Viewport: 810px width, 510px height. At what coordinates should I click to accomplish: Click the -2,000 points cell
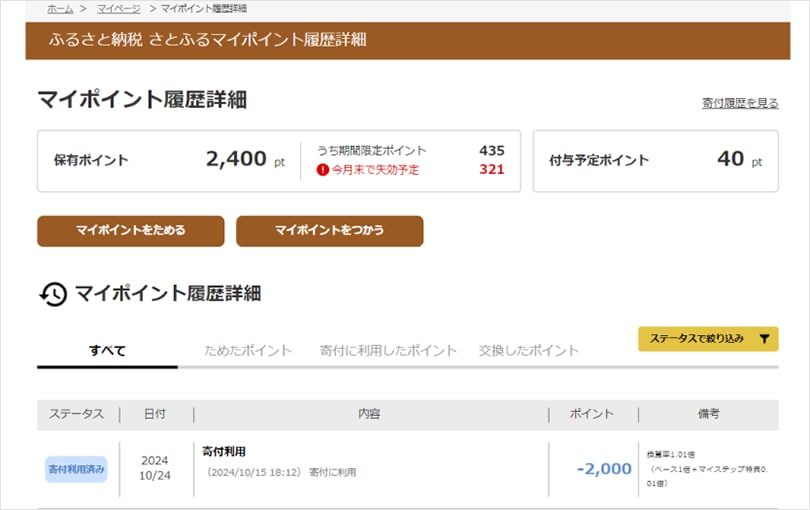[604, 469]
